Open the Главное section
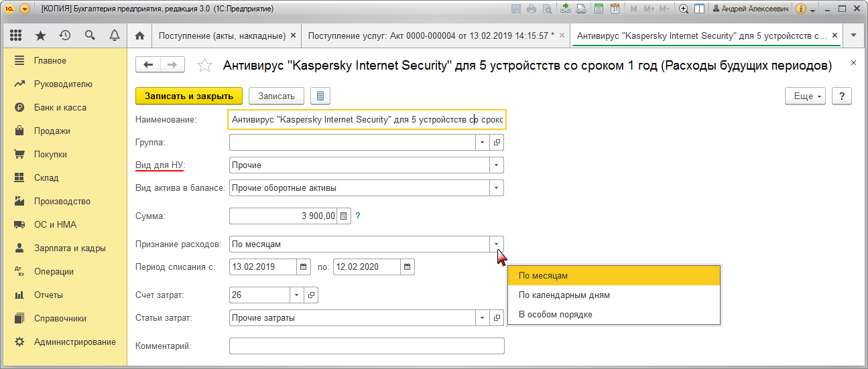This screenshot has height=369, width=868. pyautogui.click(x=64, y=60)
